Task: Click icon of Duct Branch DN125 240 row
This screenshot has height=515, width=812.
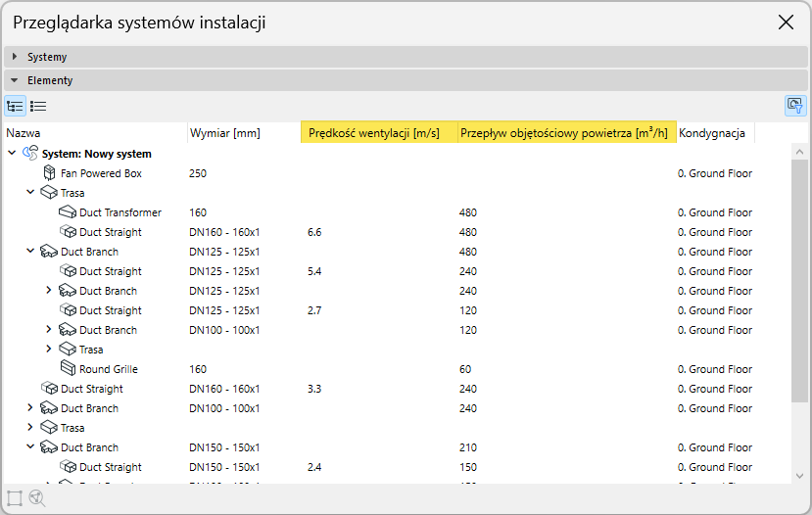Action: [68, 291]
